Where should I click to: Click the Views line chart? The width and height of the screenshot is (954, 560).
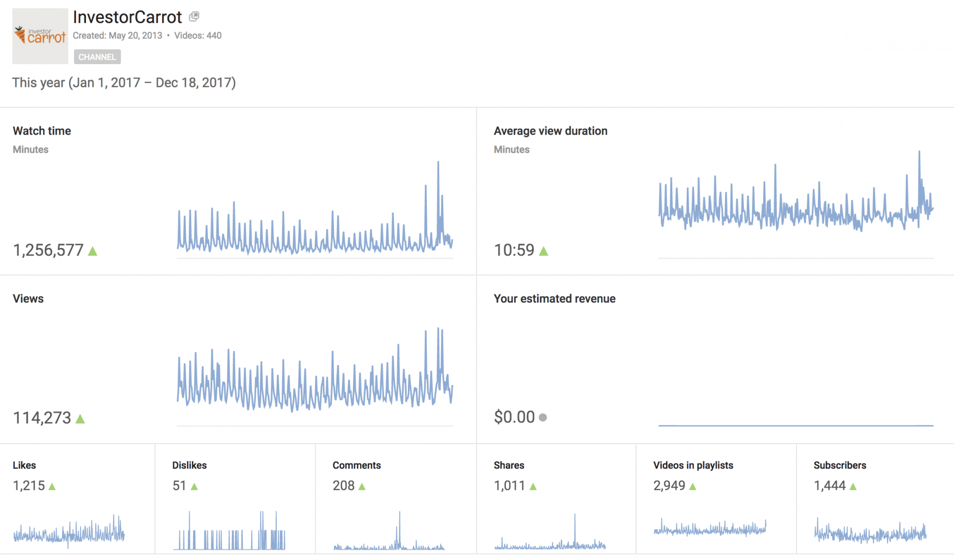point(315,376)
